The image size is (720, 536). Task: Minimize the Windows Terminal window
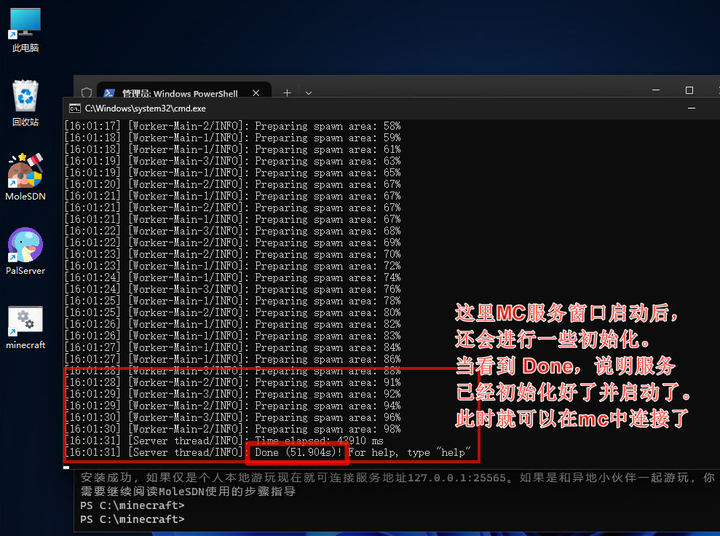(x=656, y=90)
